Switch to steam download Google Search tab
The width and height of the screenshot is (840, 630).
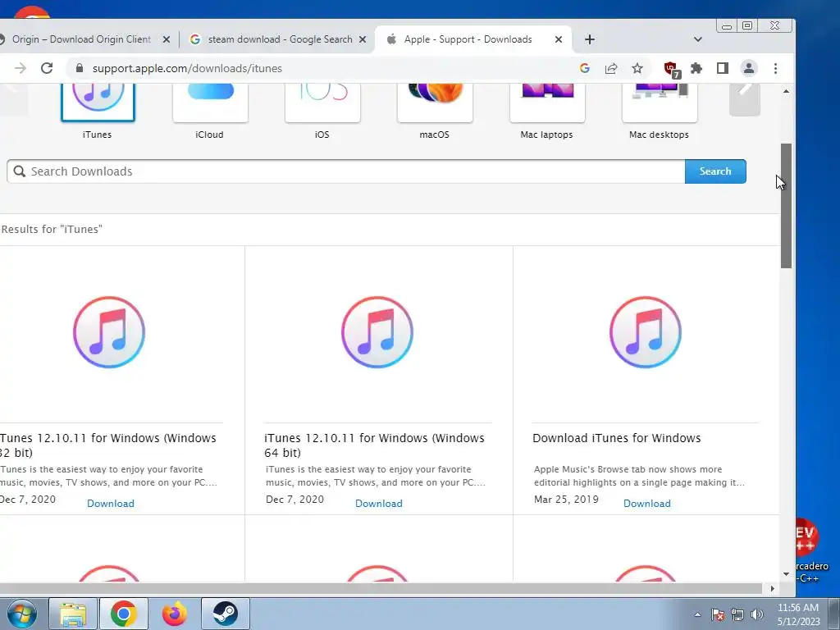tap(277, 39)
